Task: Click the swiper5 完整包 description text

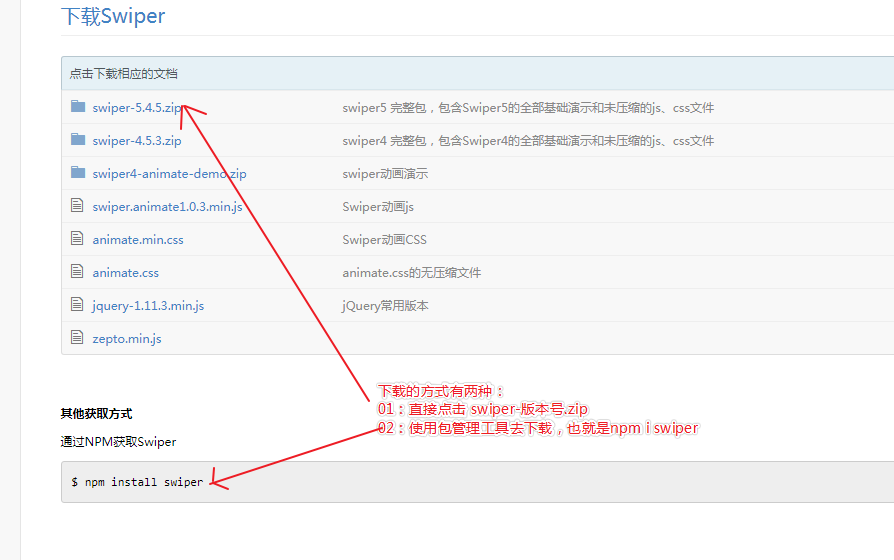Action: pyautogui.click(x=528, y=108)
